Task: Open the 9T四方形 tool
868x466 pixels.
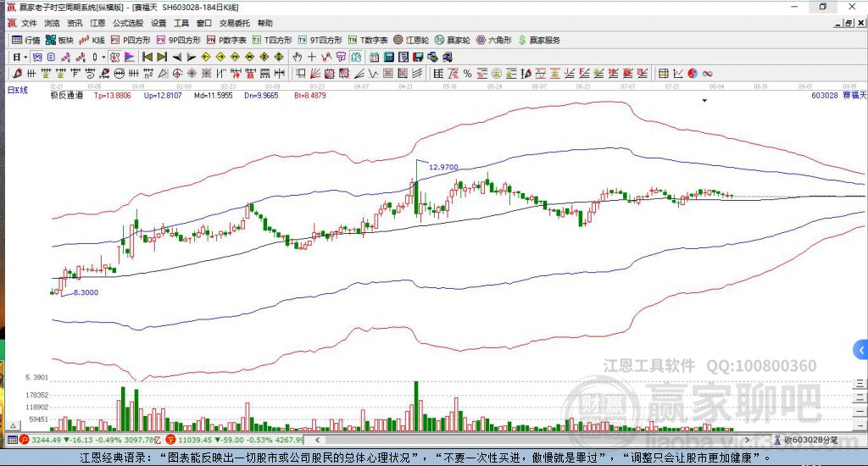Action: [320, 40]
